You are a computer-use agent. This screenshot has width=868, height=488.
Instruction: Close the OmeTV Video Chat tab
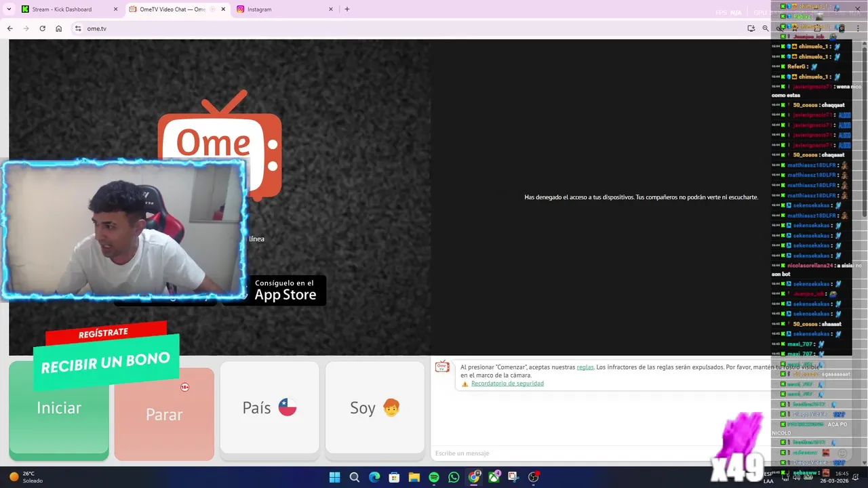[223, 9]
